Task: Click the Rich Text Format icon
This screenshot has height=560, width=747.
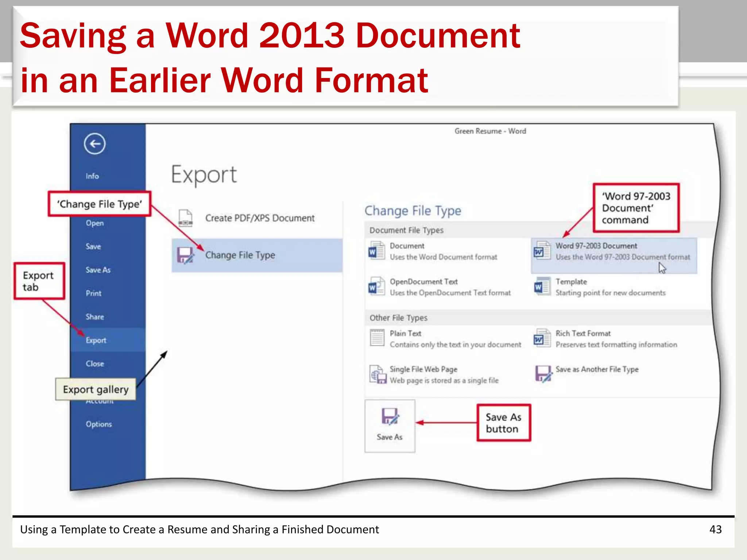Action: pyautogui.click(x=542, y=338)
